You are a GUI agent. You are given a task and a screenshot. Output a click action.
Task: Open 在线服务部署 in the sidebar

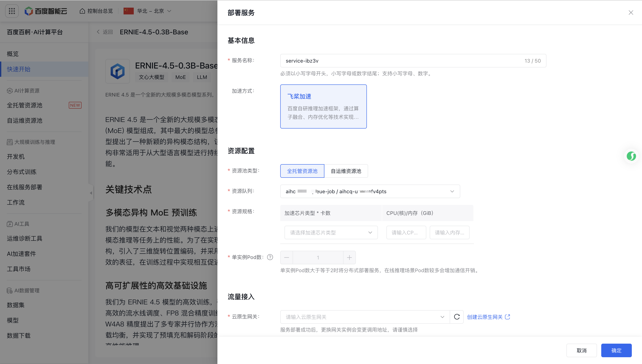click(24, 187)
